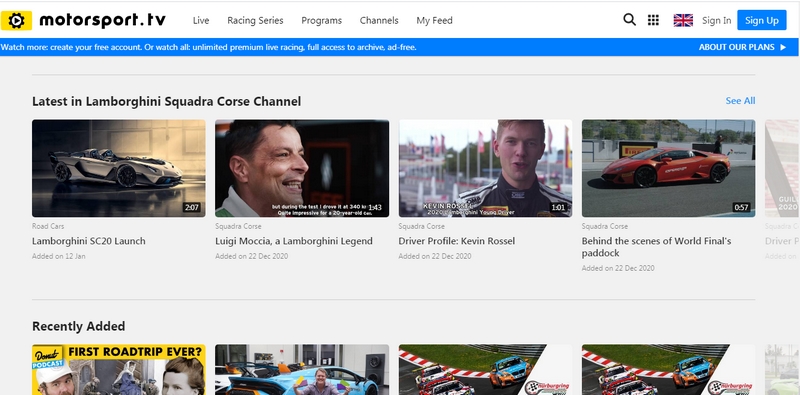The height and width of the screenshot is (395, 800).
Task: Click title Behind the scenes of World Final's paddock
Action: pos(657,247)
